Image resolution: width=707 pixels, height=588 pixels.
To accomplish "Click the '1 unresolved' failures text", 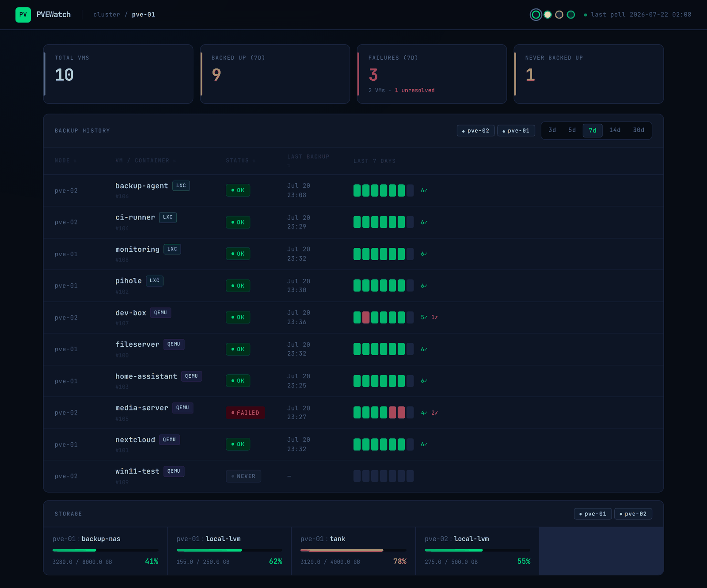I will [x=414, y=91].
